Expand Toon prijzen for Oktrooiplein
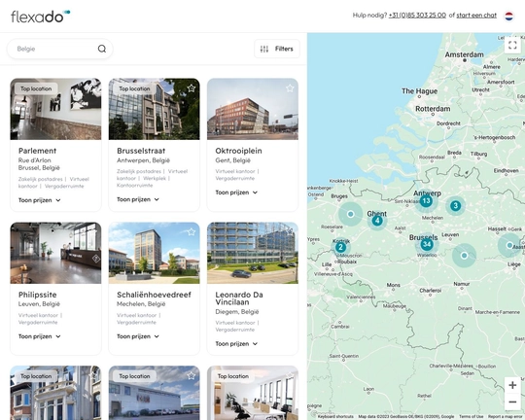Viewport: 525px width, 420px height. click(236, 192)
